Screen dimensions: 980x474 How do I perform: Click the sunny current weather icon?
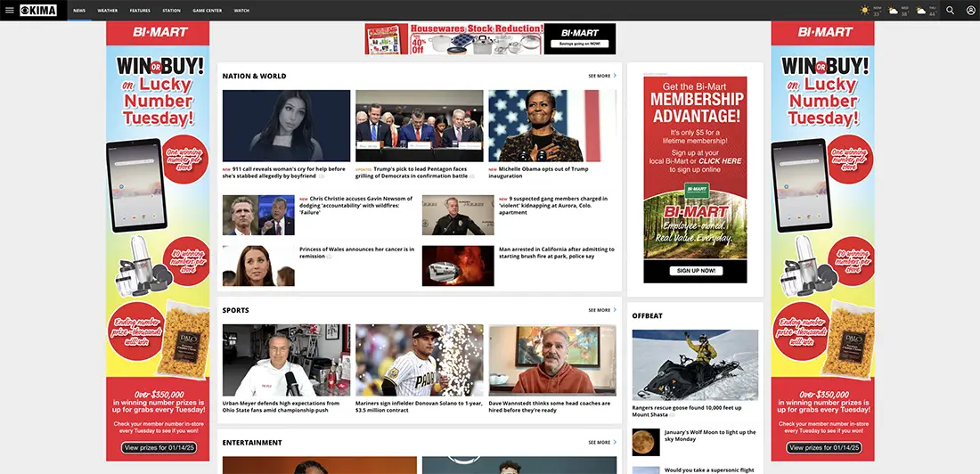[865, 10]
